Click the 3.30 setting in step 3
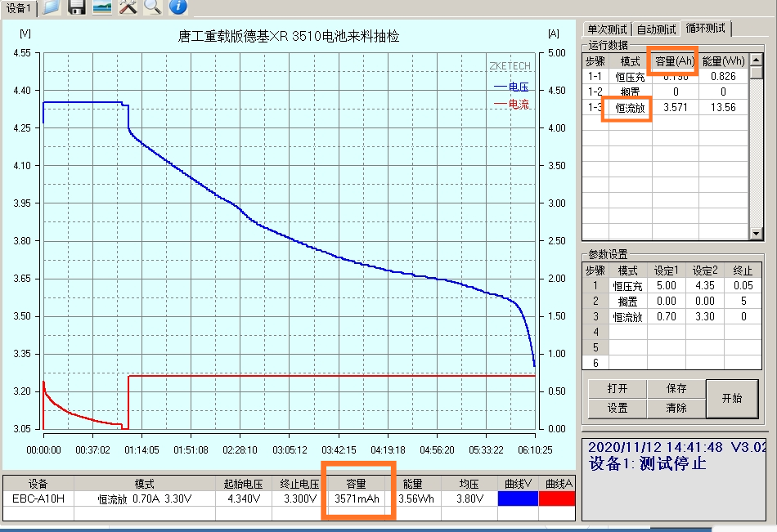The height and width of the screenshot is (532, 777). [705, 316]
